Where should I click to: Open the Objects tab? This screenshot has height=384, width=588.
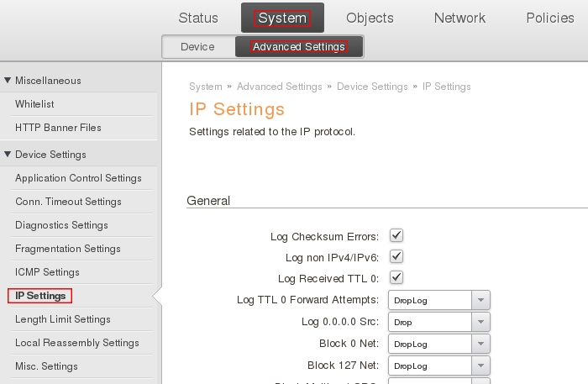(x=370, y=18)
